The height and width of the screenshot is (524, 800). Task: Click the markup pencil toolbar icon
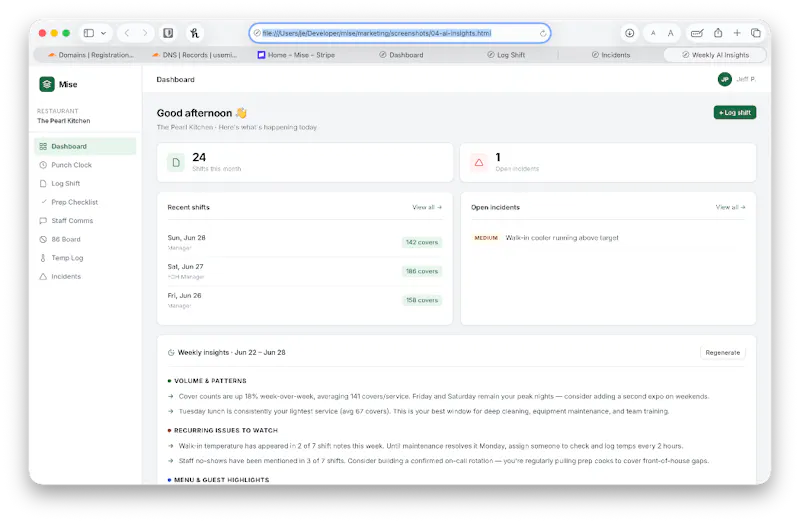pos(697,33)
